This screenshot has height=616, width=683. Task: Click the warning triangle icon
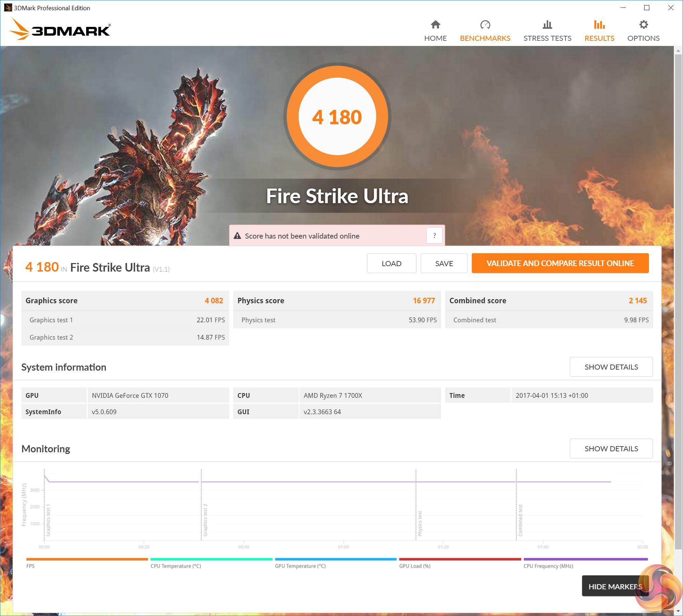click(237, 236)
